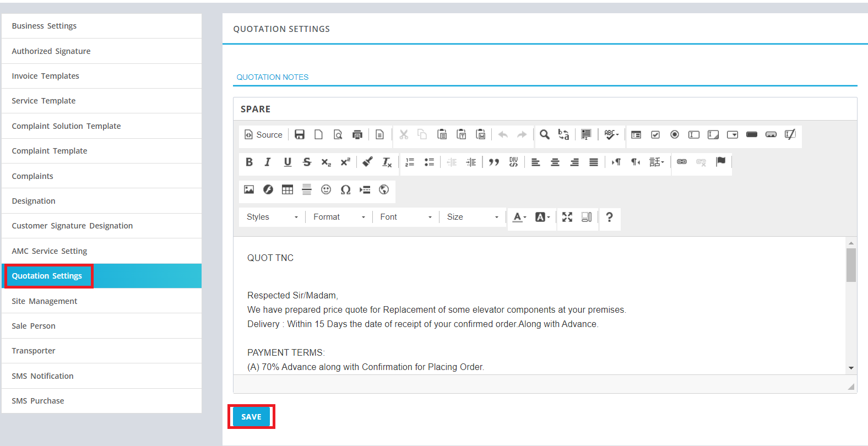The width and height of the screenshot is (868, 446).
Task: Open the Find magnifier icon
Action: pyautogui.click(x=545, y=134)
